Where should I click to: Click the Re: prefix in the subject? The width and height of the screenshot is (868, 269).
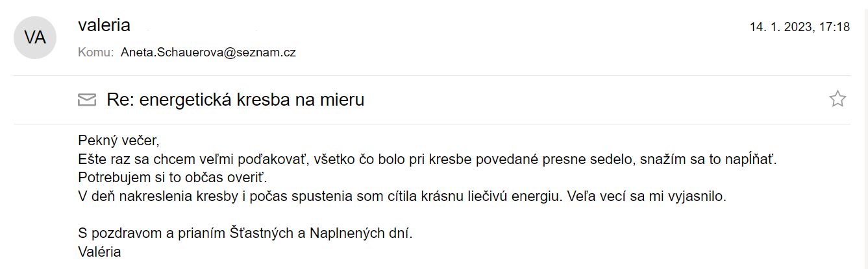click(121, 100)
